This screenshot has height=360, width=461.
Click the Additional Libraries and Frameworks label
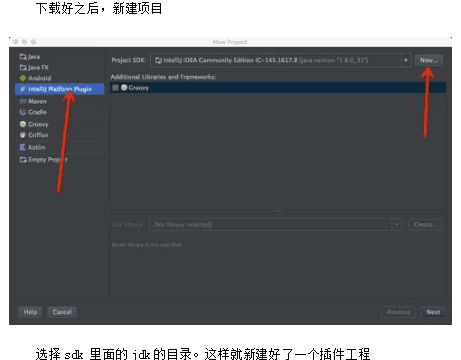[x=163, y=77]
